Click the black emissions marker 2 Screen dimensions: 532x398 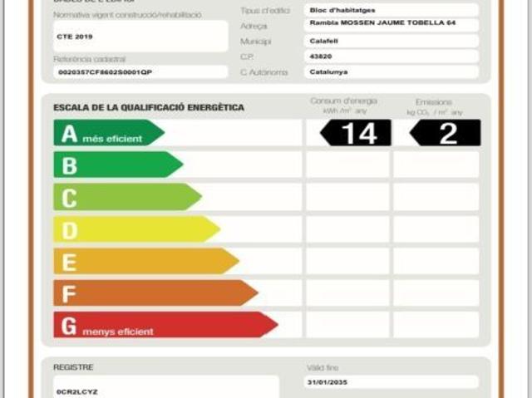[445, 133]
